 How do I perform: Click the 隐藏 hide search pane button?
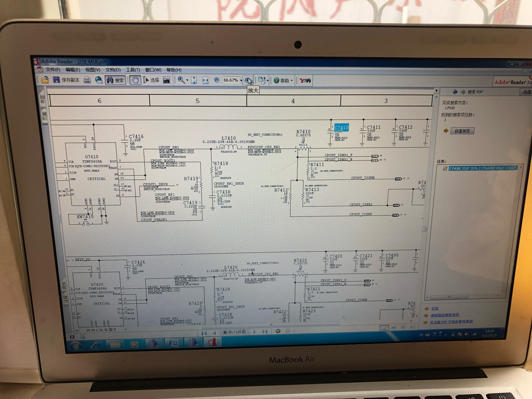(x=526, y=92)
